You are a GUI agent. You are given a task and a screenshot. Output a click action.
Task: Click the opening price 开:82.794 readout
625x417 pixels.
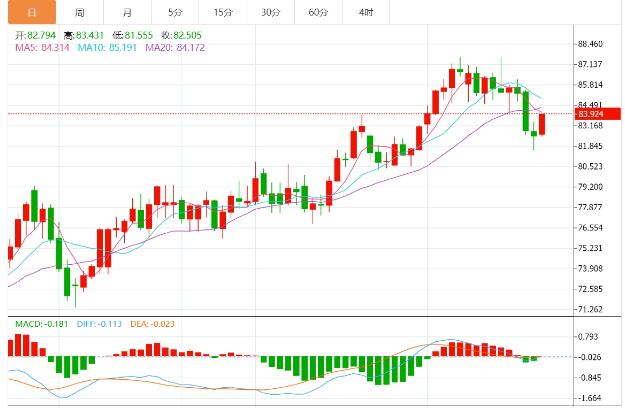(36, 34)
